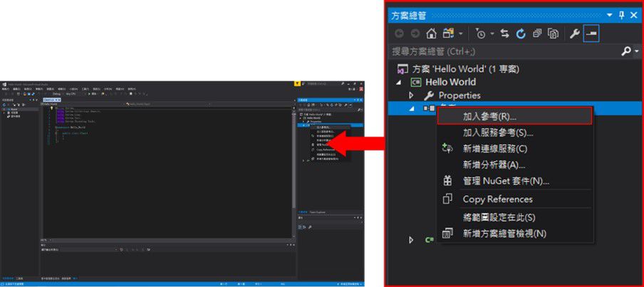644x287 pixels.
Task: Click the switch views icon beside Home
Action: tap(448, 33)
